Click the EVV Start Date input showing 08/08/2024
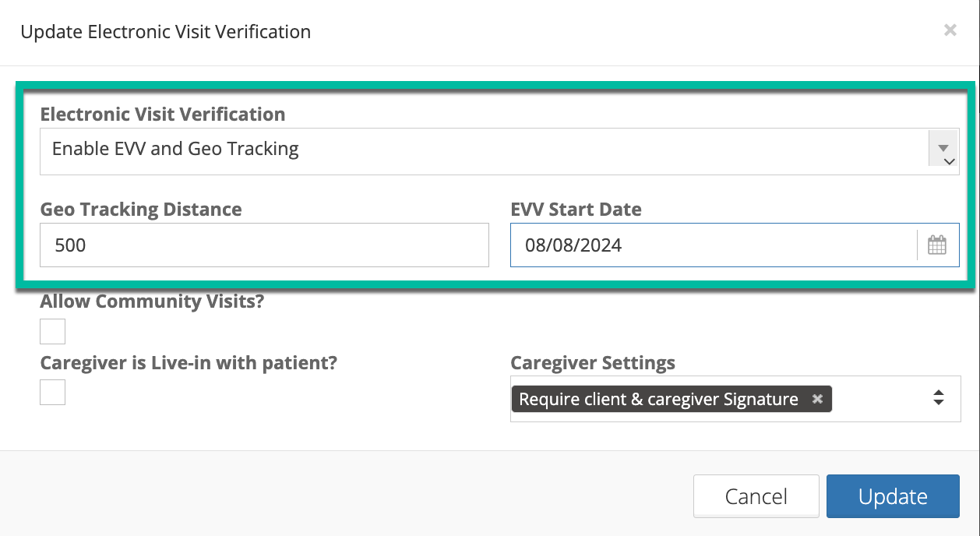Viewport: 980px width, 536px height. pyautogui.click(x=701, y=245)
